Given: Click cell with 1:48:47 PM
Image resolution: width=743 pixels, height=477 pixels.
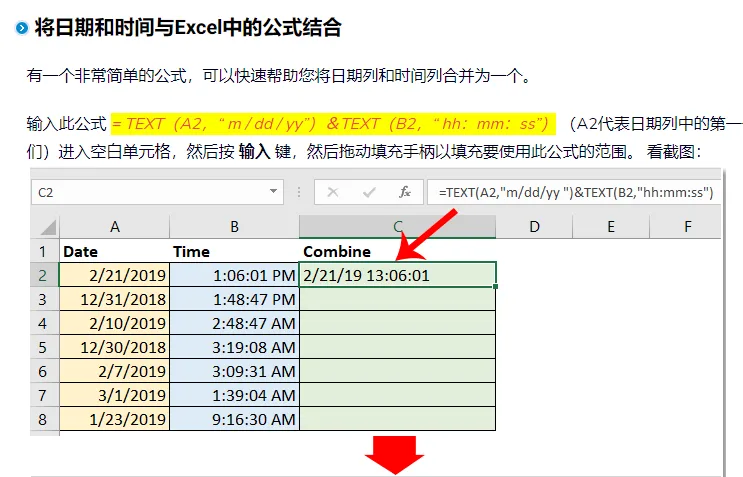Looking at the screenshot, I should (x=234, y=299).
